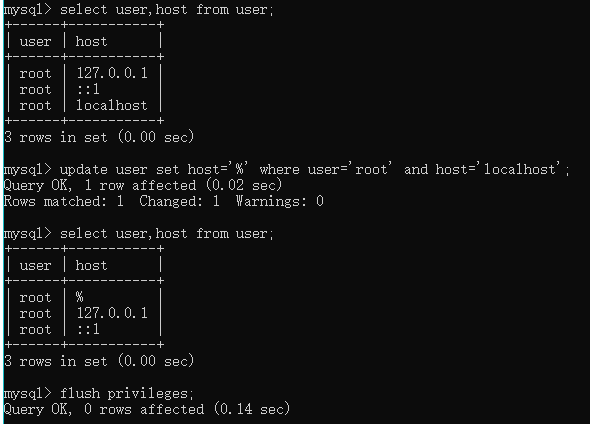590x424 pixels.
Task: Click 'Rows matched: 1' status text
Action: (64, 201)
